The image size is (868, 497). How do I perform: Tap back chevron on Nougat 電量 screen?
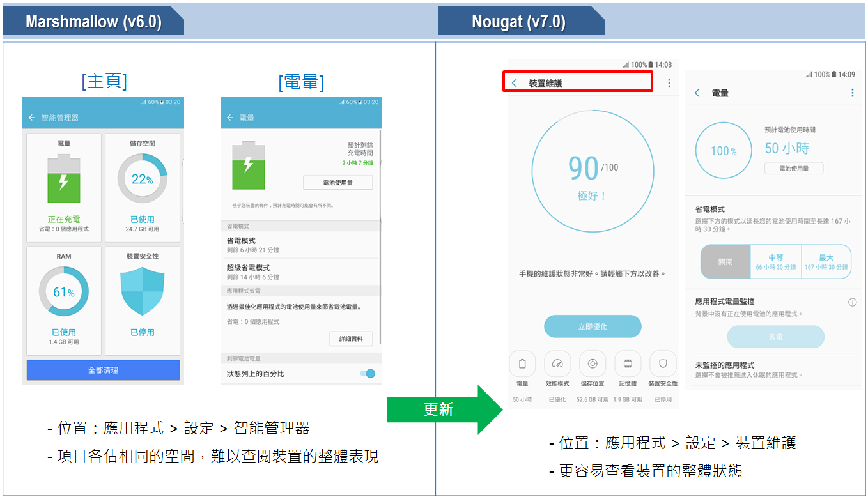point(697,93)
